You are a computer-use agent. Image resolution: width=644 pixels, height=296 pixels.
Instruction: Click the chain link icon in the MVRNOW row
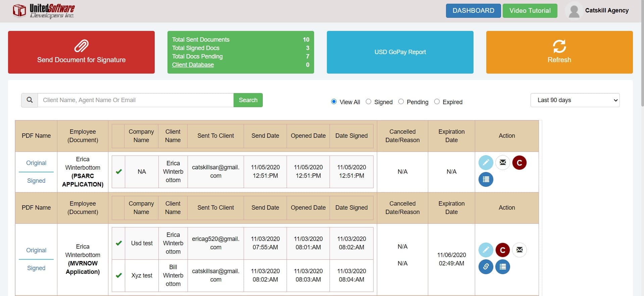pos(486,267)
